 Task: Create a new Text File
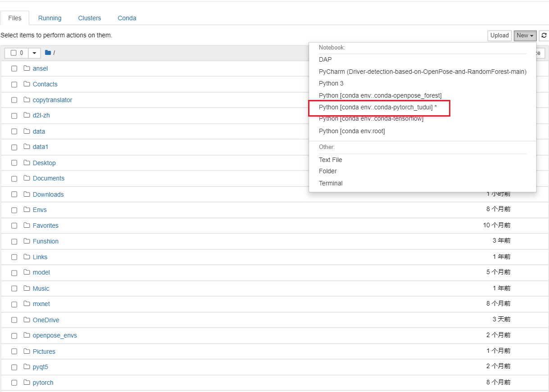330,160
